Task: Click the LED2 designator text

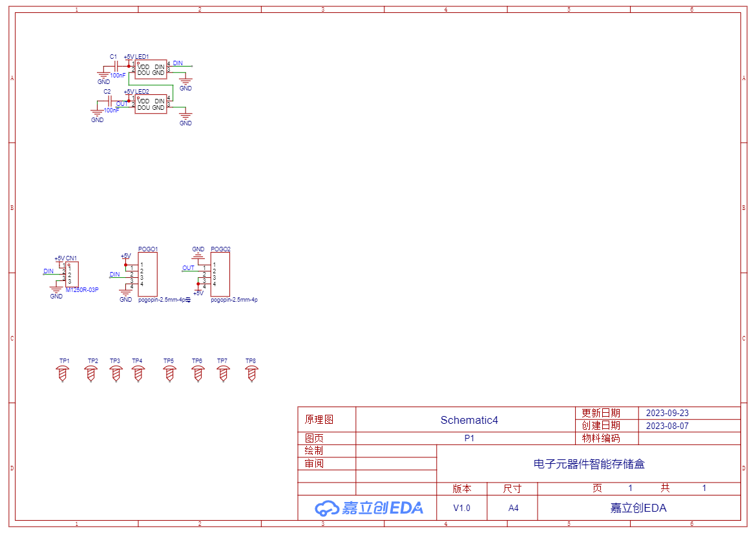Action: click(142, 92)
